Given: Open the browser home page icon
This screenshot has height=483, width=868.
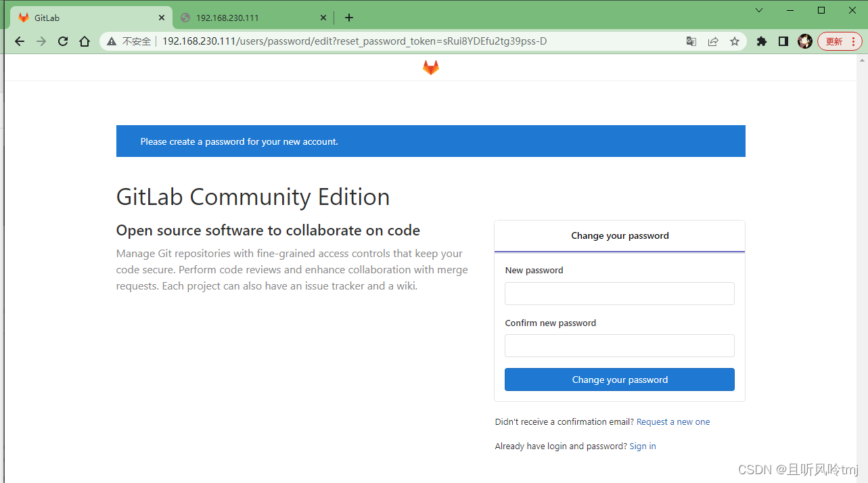Looking at the screenshot, I should click(x=85, y=41).
